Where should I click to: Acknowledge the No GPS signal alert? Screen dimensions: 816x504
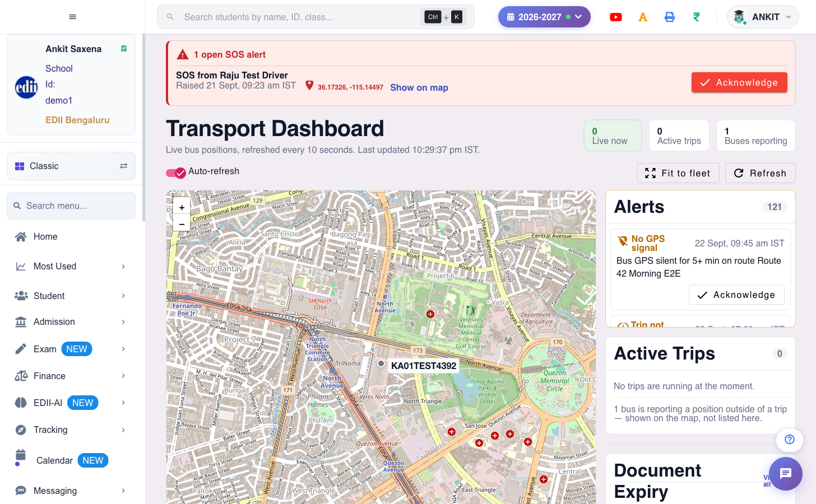(x=736, y=295)
